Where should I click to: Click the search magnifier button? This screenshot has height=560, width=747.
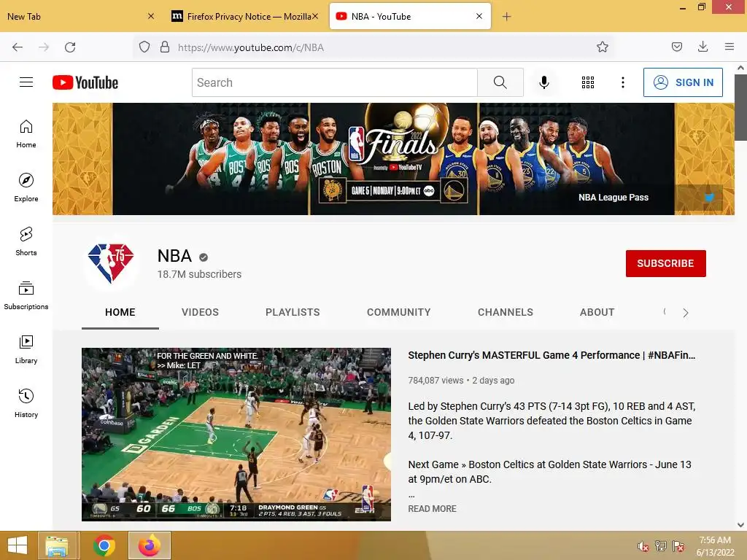[500, 82]
